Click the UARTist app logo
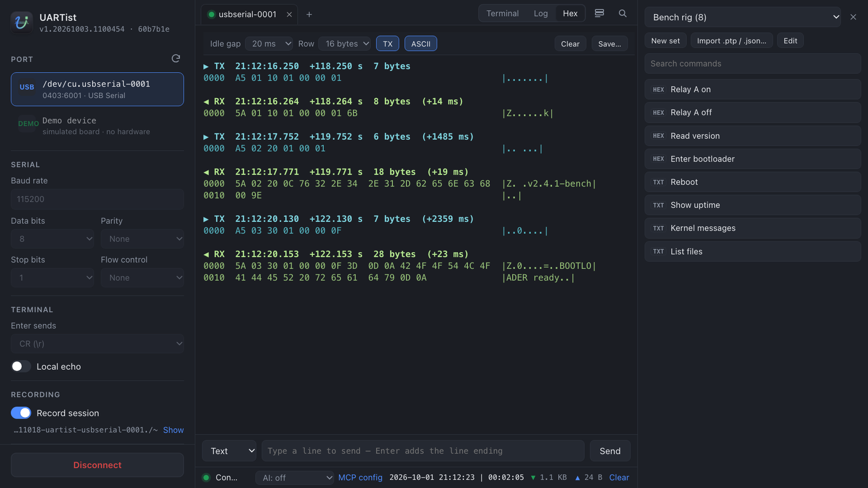Image resolution: width=868 pixels, height=488 pixels. (x=22, y=22)
